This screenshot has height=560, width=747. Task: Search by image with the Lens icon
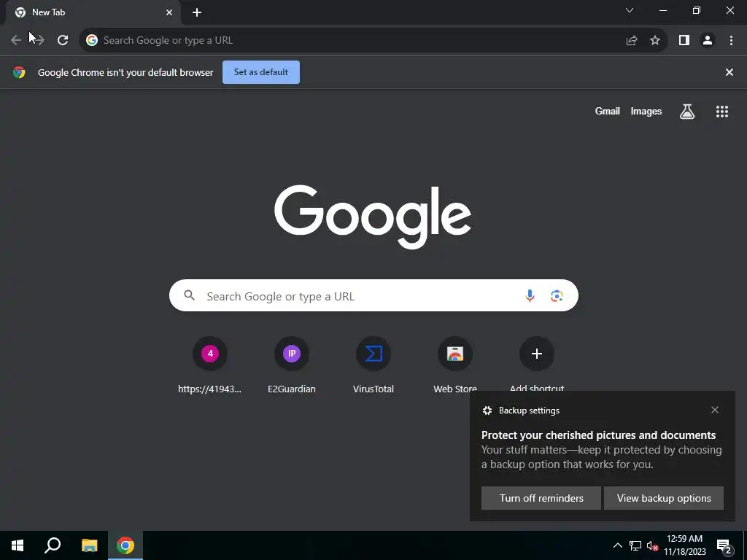tap(557, 296)
